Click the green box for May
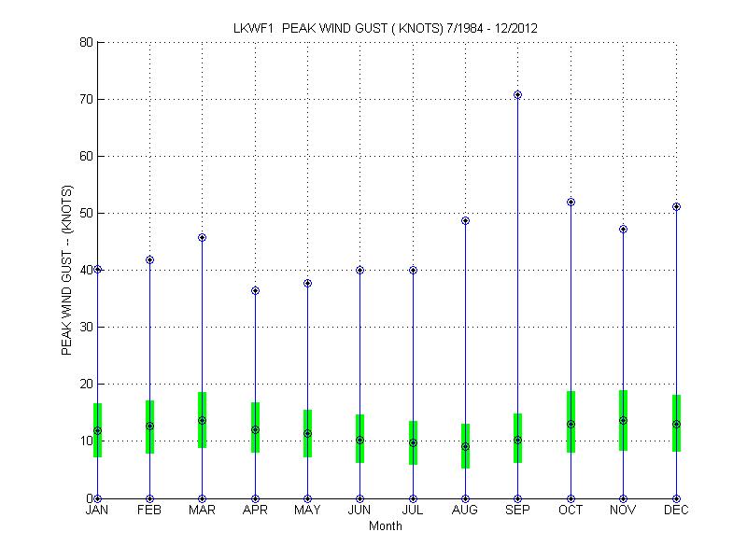Image resolution: width=747 pixels, height=560 pixels. tap(307, 433)
